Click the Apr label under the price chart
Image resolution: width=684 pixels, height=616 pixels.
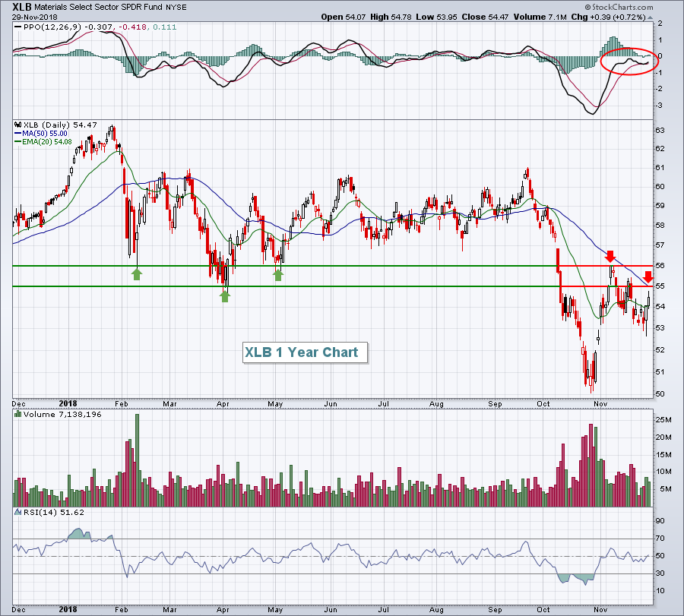pyautogui.click(x=223, y=403)
